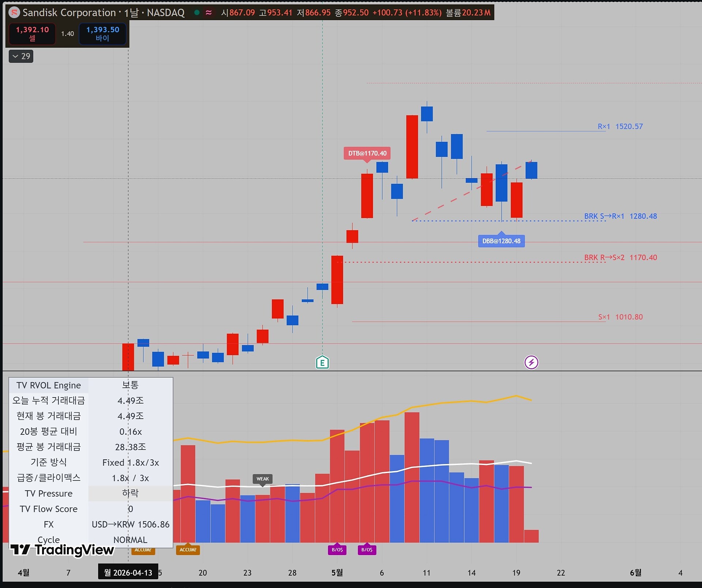Image resolution: width=702 pixels, height=588 pixels.
Task: Click the TV Flow Score label
Action: [x=49, y=509]
